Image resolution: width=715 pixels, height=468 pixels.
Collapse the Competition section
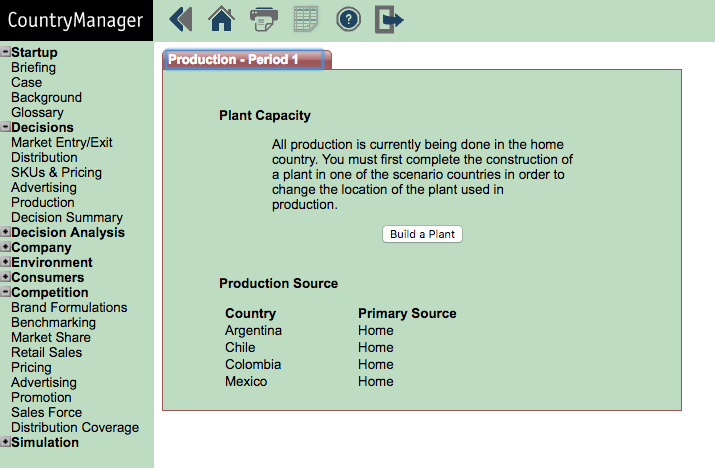(x=5, y=292)
